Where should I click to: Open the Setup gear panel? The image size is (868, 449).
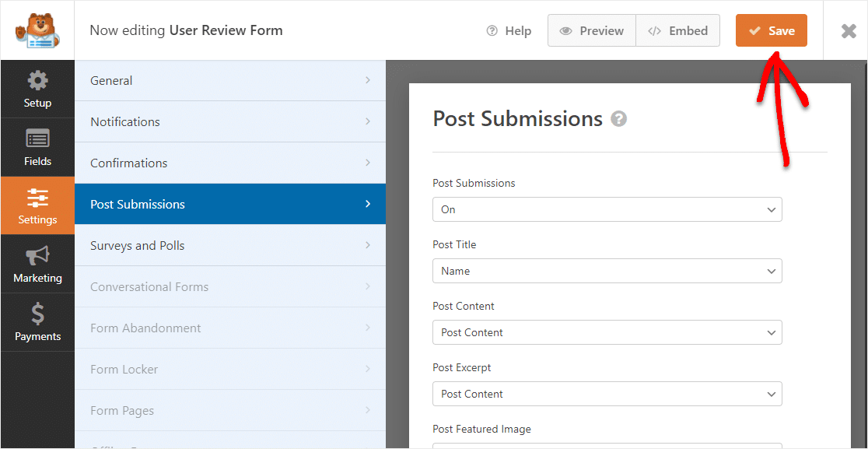tap(37, 89)
